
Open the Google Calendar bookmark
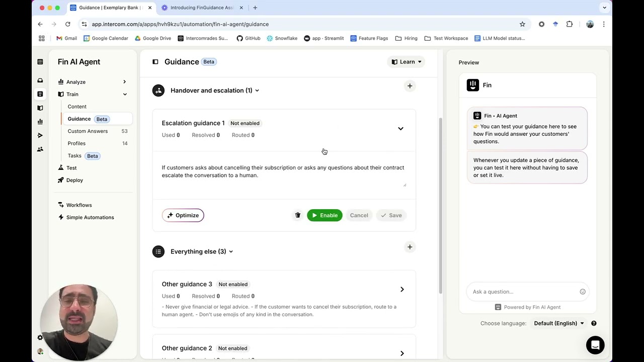(x=106, y=38)
